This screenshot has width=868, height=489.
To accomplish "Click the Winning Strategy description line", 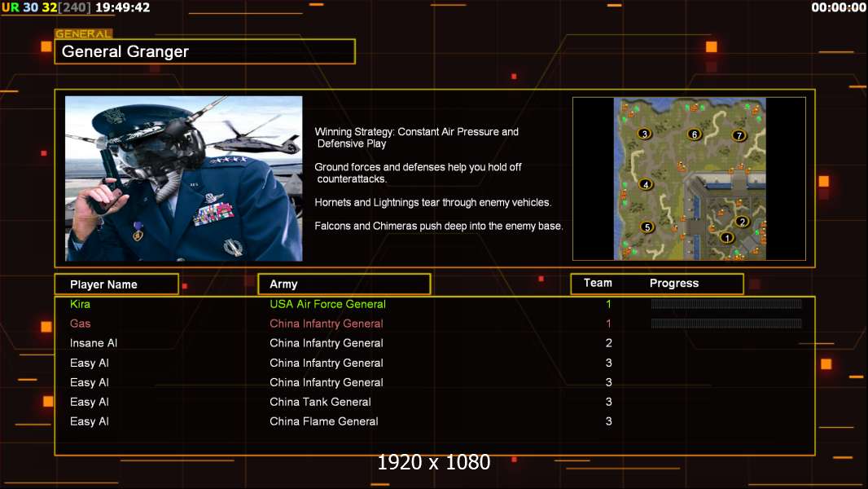I will 417,138.
